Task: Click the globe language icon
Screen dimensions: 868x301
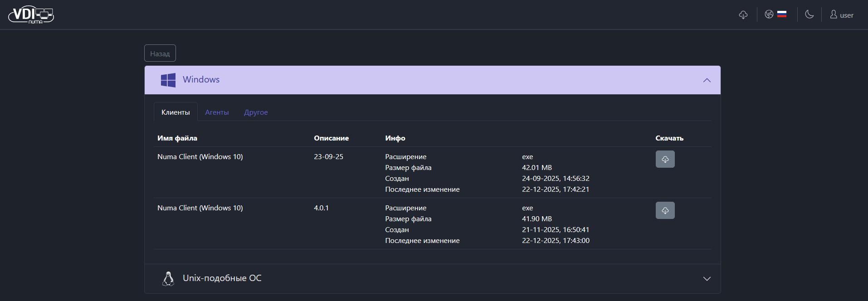Action: tap(769, 15)
